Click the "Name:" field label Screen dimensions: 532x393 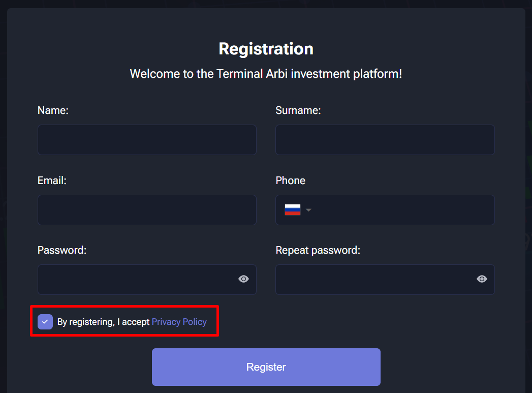pos(53,110)
